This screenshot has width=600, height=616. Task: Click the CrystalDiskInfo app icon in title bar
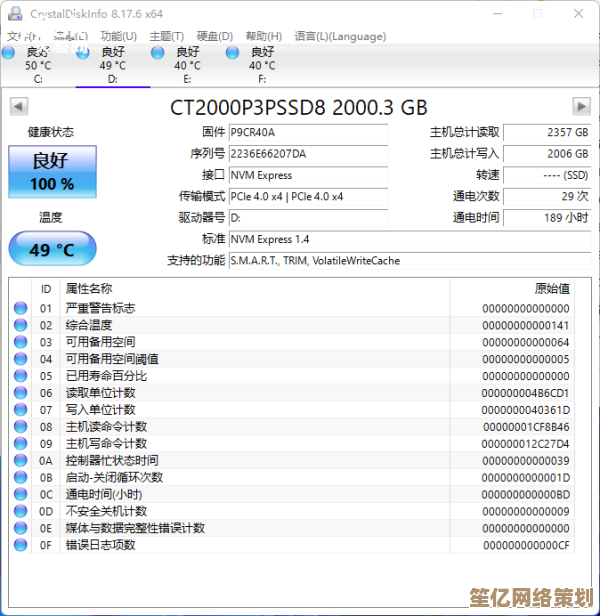pos(15,14)
